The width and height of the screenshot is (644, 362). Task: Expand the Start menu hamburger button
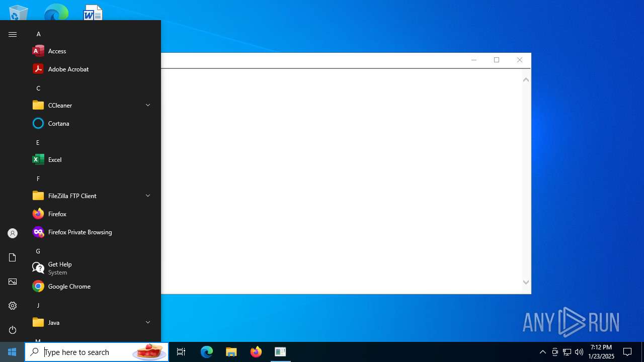tap(13, 34)
